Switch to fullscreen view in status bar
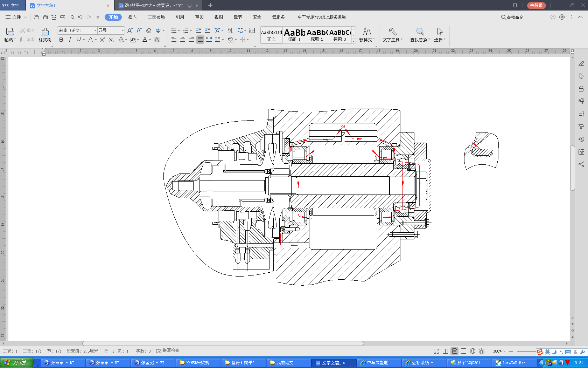The height and width of the screenshot is (368, 588). (x=436, y=351)
